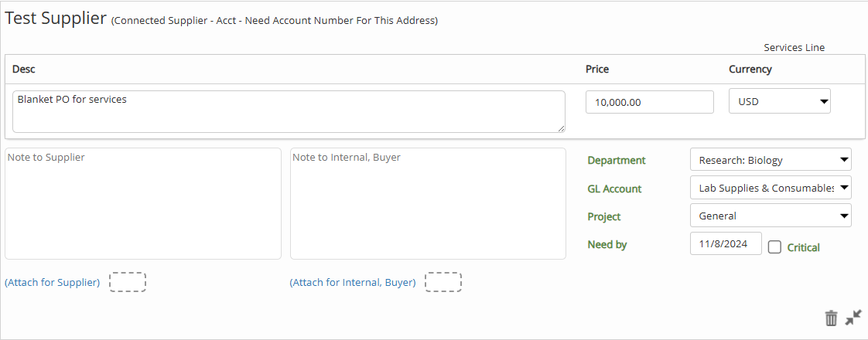
Task: Click the Attach for Supplier link
Action: [x=52, y=283]
